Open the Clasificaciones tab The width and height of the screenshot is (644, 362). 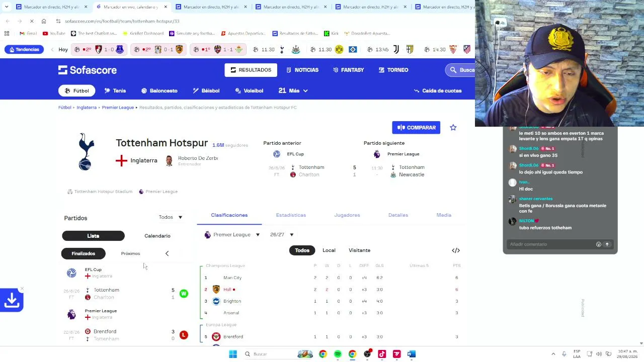coord(229,215)
